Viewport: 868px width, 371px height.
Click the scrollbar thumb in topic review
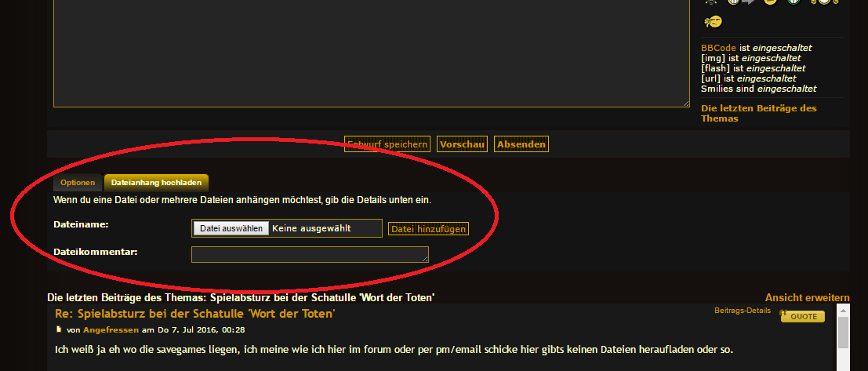pyautogui.click(x=843, y=333)
